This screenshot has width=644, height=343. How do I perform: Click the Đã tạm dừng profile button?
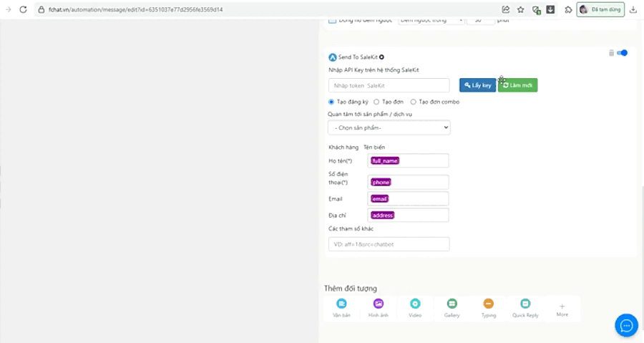point(600,9)
